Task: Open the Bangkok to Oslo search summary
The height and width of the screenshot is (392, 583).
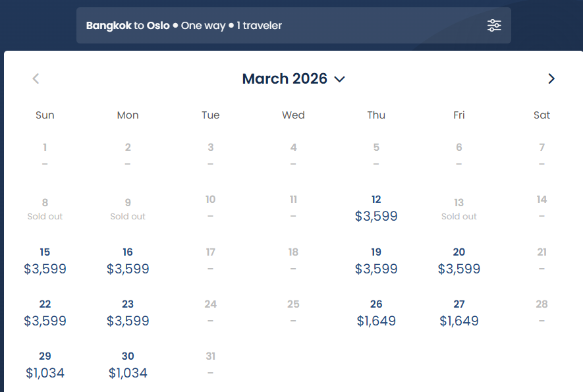Action: click(184, 25)
